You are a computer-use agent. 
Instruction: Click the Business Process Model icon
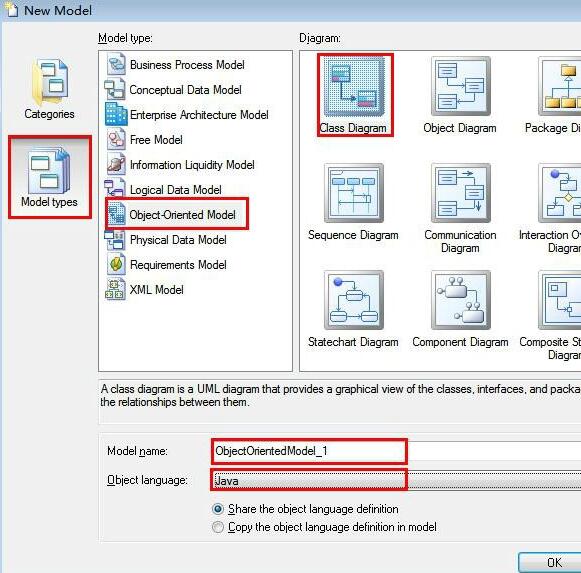click(116, 64)
